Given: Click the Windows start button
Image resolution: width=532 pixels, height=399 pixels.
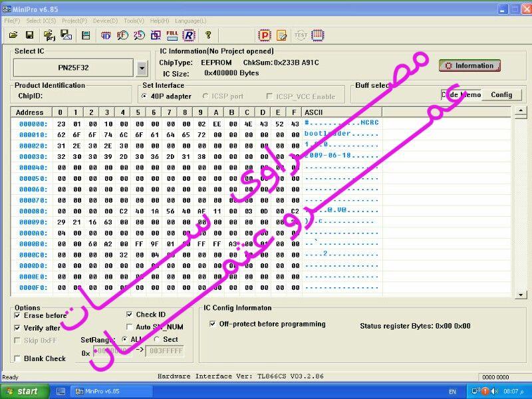Looking at the screenshot, I should click(x=24, y=392).
